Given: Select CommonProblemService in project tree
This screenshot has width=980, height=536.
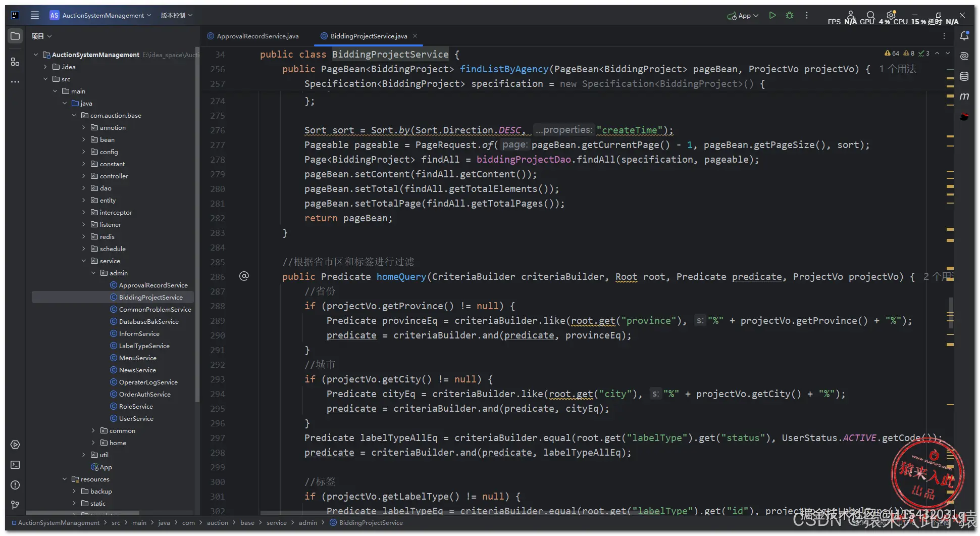Looking at the screenshot, I should click(x=155, y=309).
